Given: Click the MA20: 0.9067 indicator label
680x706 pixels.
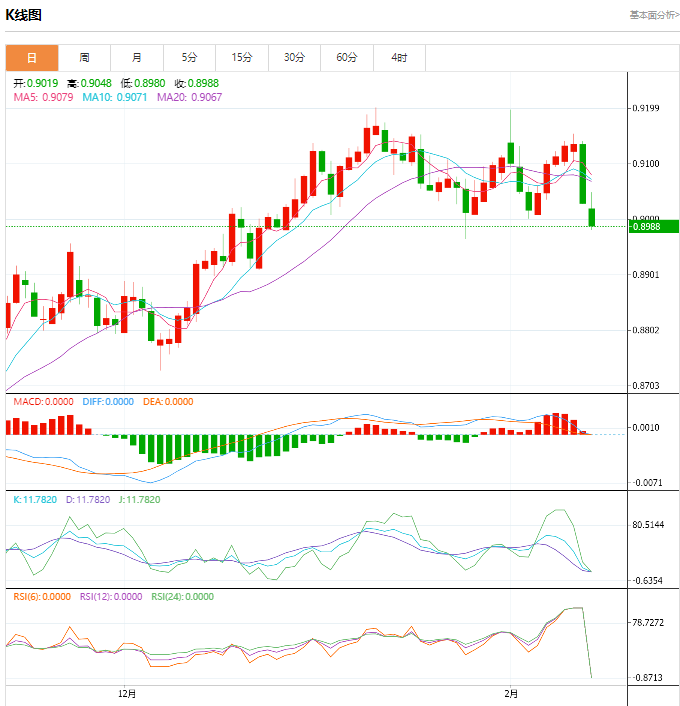Looking at the screenshot, I should (x=189, y=97).
